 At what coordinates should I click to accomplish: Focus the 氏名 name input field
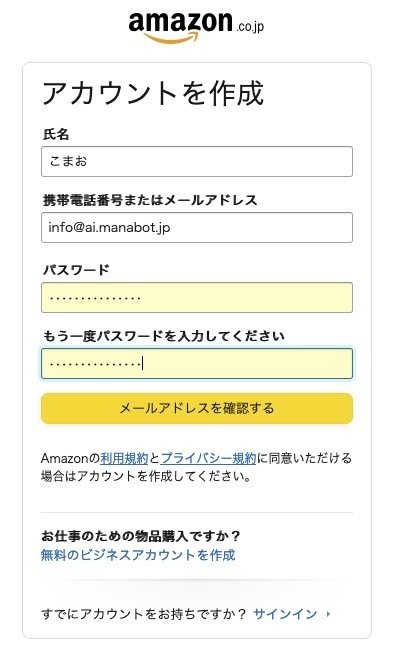(x=197, y=161)
